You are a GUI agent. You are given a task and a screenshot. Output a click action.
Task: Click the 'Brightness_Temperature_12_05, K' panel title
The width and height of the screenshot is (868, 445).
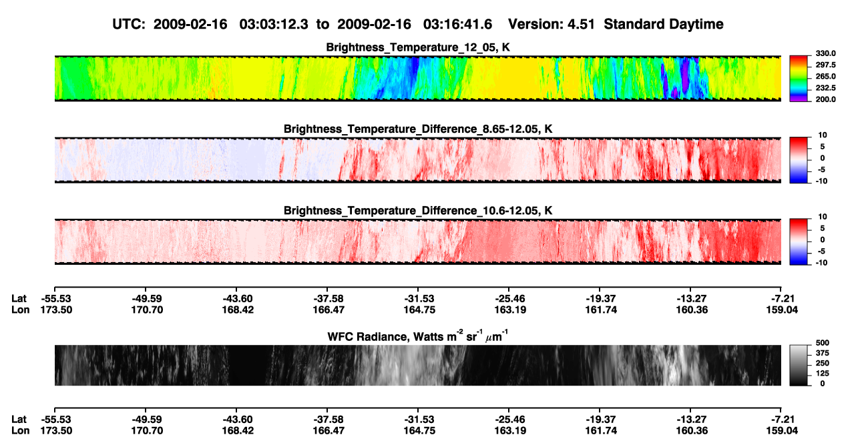pos(418,47)
